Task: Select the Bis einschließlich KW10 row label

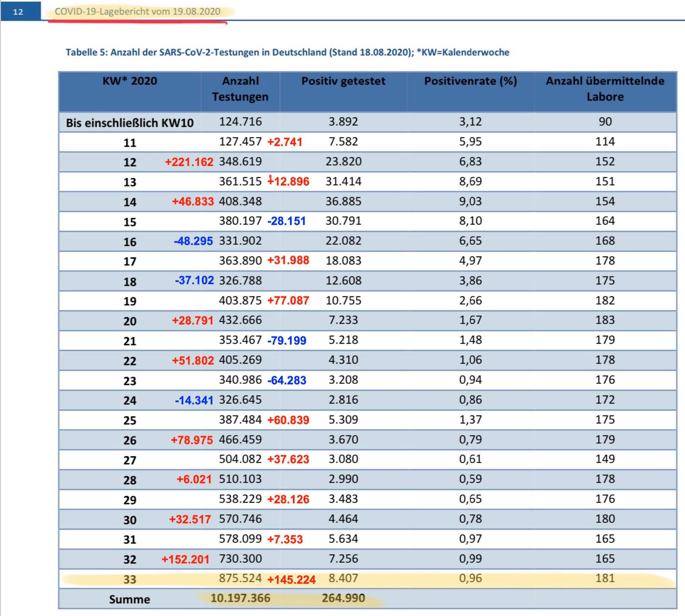Action: [x=130, y=122]
